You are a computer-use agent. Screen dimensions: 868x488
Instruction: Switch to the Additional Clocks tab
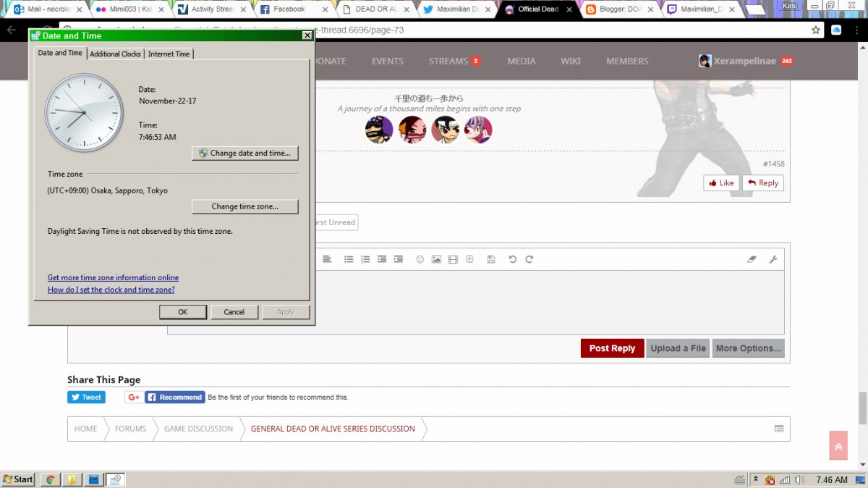116,54
